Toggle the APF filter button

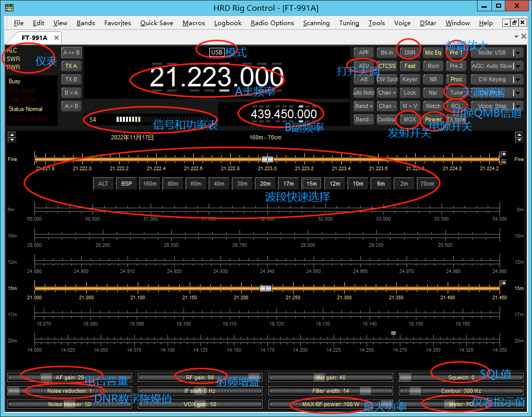point(364,52)
